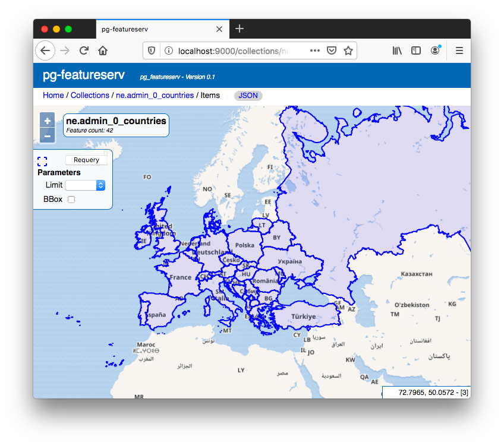Open the Firefox Account icon

click(435, 50)
